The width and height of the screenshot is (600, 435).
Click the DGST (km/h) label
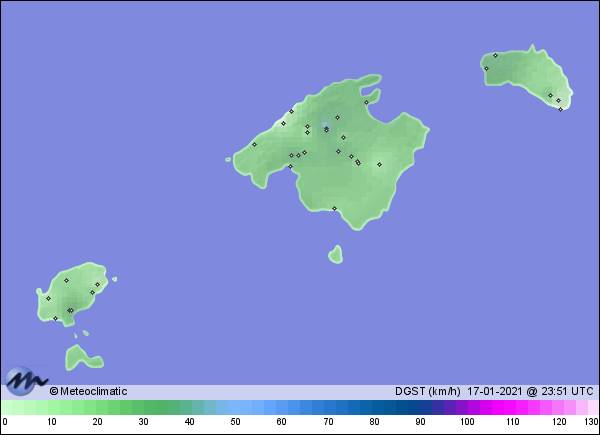427,391
